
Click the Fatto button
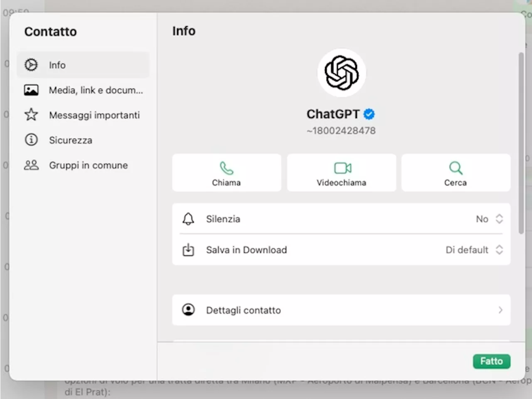click(x=492, y=361)
